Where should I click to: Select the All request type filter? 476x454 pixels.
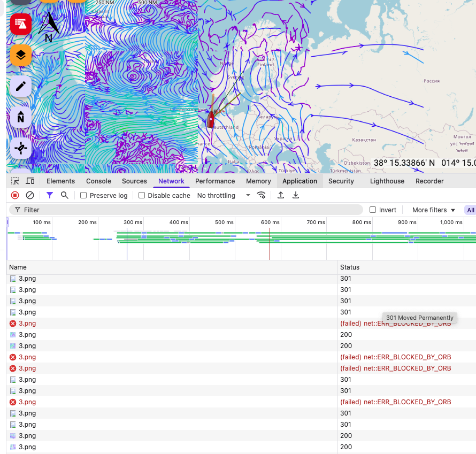470,210
